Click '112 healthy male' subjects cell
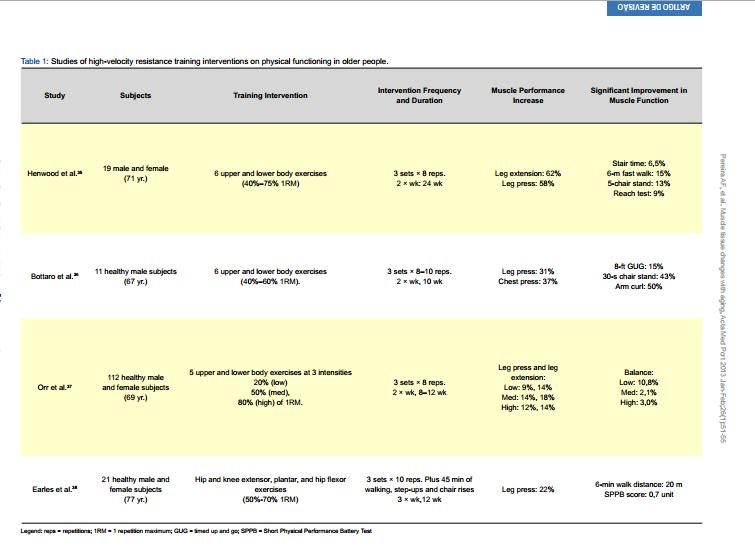The width and height of the screenshot is (755, 560). [136, 377]
